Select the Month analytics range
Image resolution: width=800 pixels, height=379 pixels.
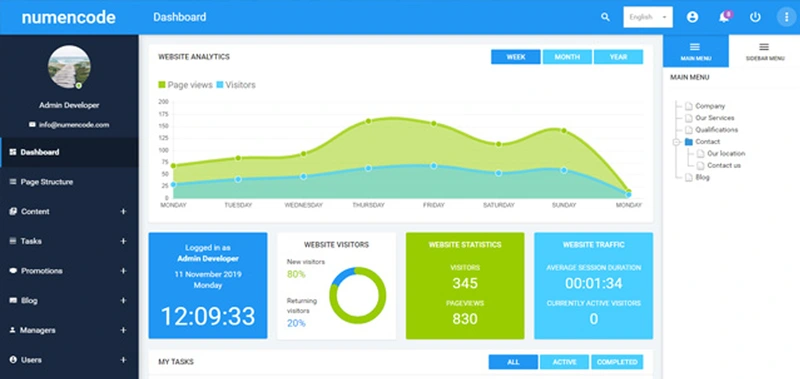pos(567,57)
